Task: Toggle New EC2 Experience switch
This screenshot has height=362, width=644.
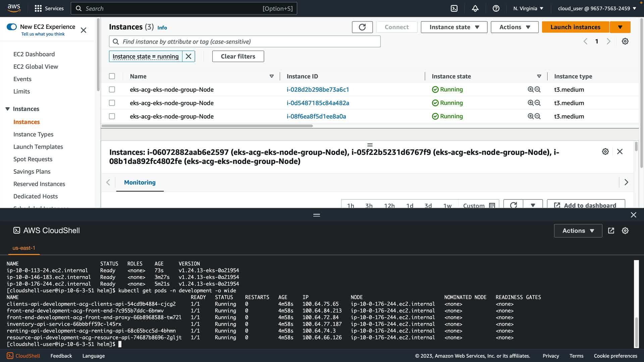Action: click(x=12, y=27)
